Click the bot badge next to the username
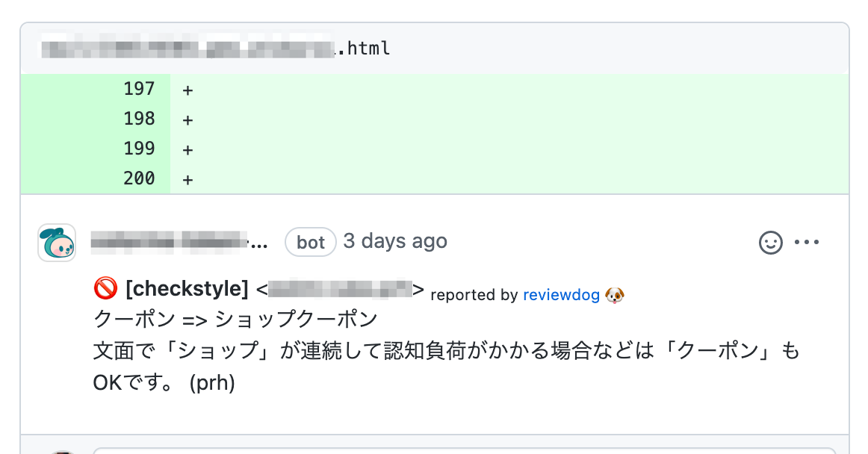 click(311, 241)
